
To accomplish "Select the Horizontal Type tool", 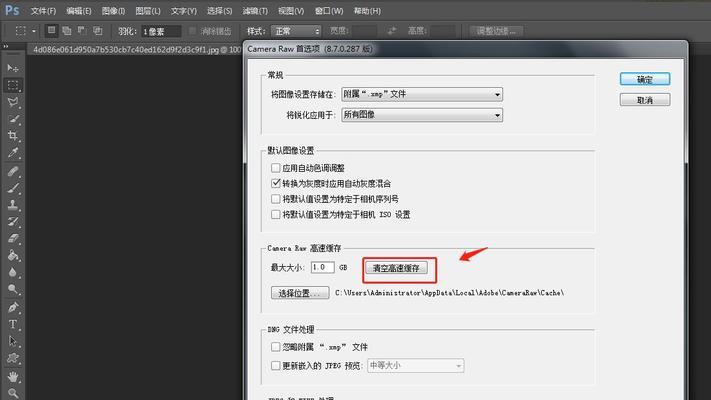I will click(x=13, y=324).
